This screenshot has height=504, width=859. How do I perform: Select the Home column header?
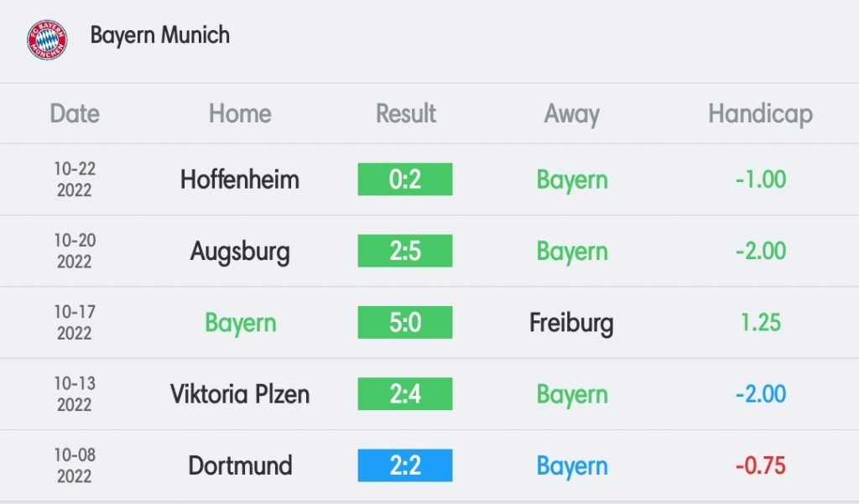(240, 114)
